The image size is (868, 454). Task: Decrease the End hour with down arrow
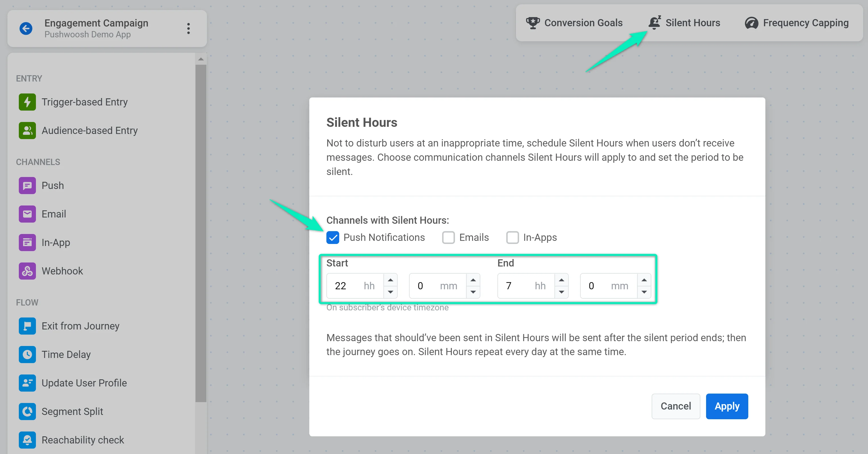coord(561,292)
